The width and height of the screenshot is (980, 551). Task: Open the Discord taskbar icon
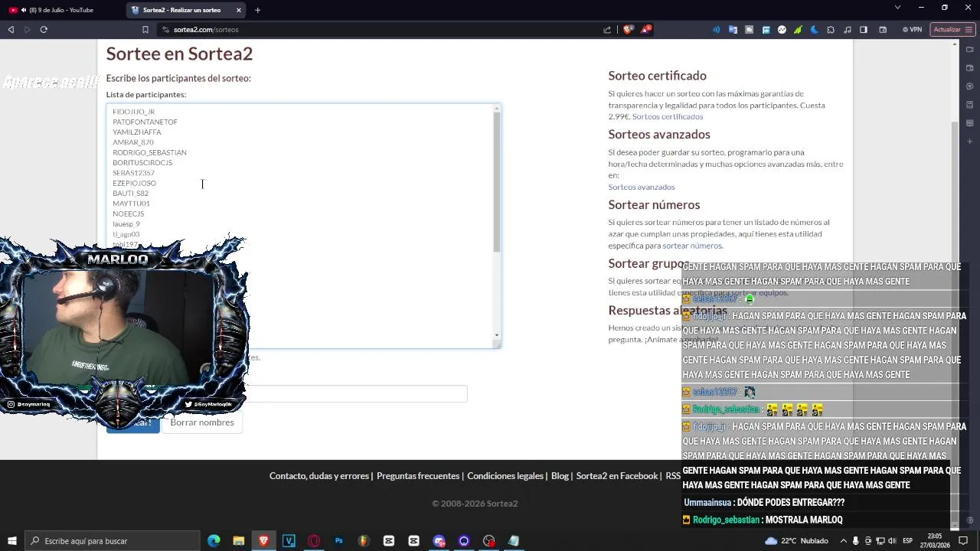(439, 541)
